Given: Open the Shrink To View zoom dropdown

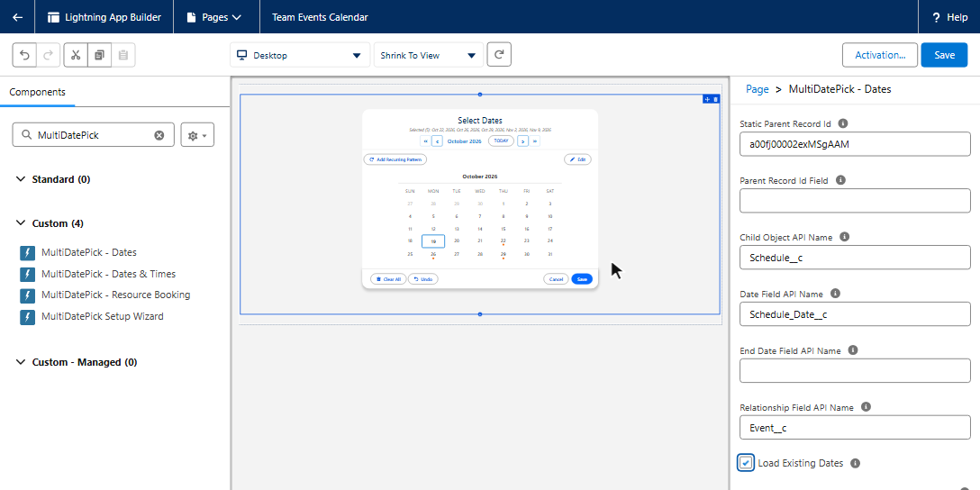Looking at the screenshot, I should point(428,55).
